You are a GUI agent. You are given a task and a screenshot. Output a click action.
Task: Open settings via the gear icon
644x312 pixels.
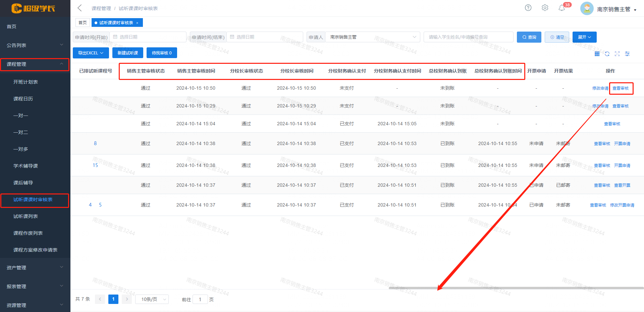[x=545, y=8]
